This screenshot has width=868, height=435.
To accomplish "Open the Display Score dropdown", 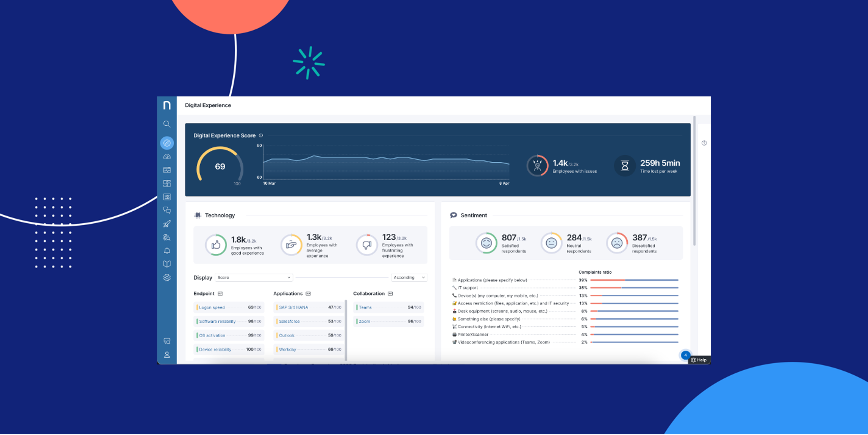I will pos(254,277).
